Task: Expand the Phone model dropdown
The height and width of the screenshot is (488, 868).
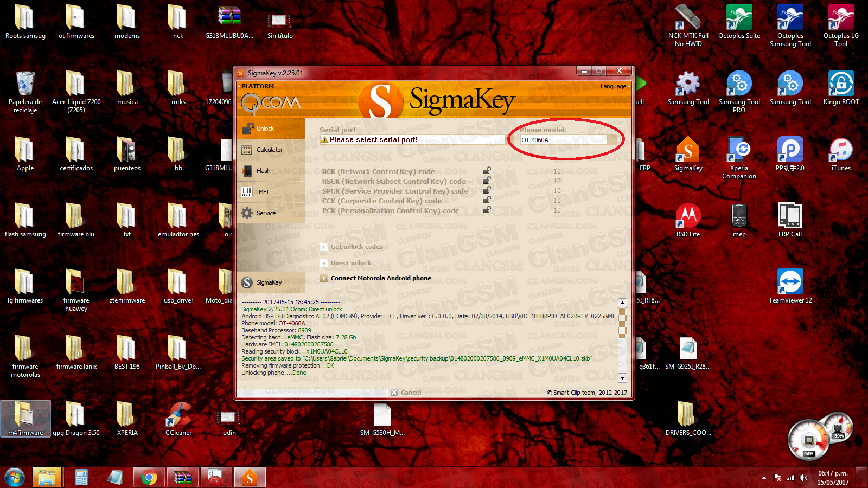Action: coord(611,140)
